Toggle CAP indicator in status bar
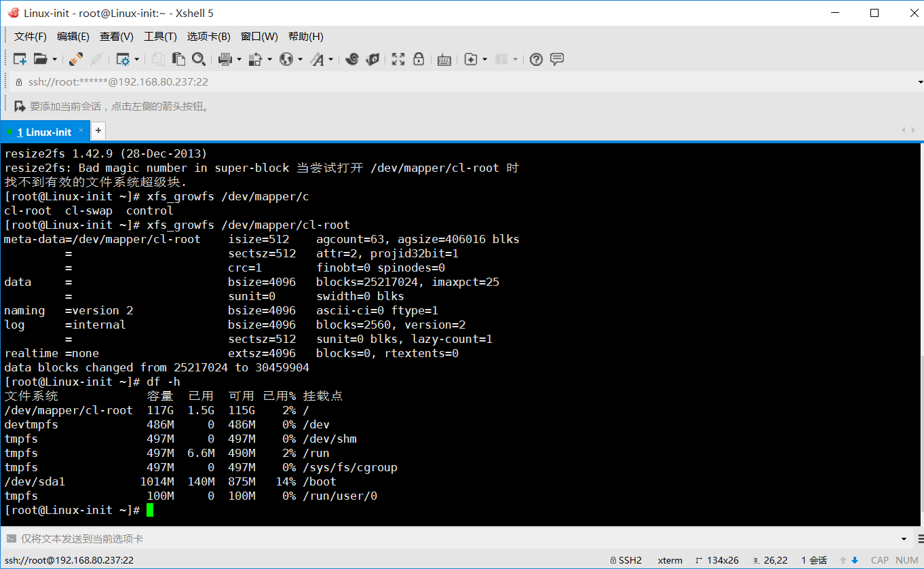Image resolution: width=924 pixels, height=569 pixels. tap(880, 560)
